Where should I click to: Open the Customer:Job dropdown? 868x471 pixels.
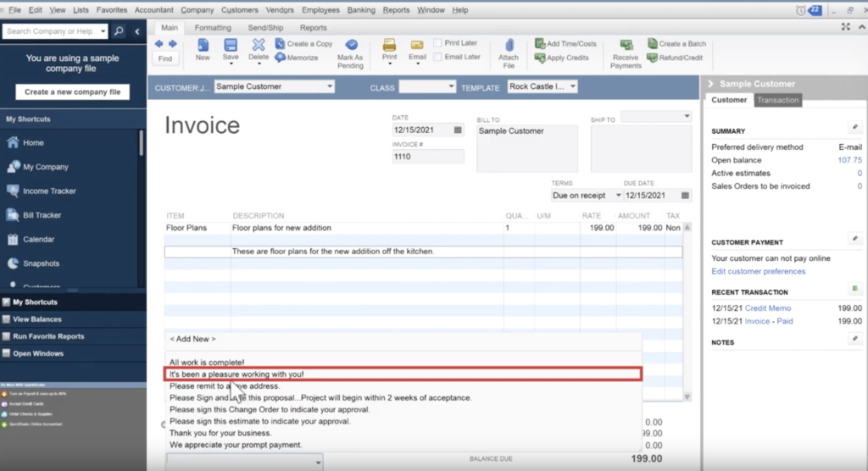click(330, 86)
